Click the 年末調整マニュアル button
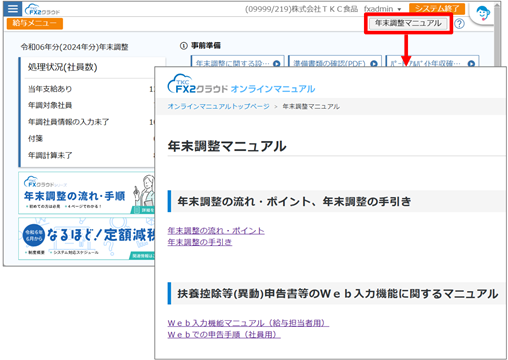Image resolution: width=508 pixels, height=360 pixels. pos(408,23)
